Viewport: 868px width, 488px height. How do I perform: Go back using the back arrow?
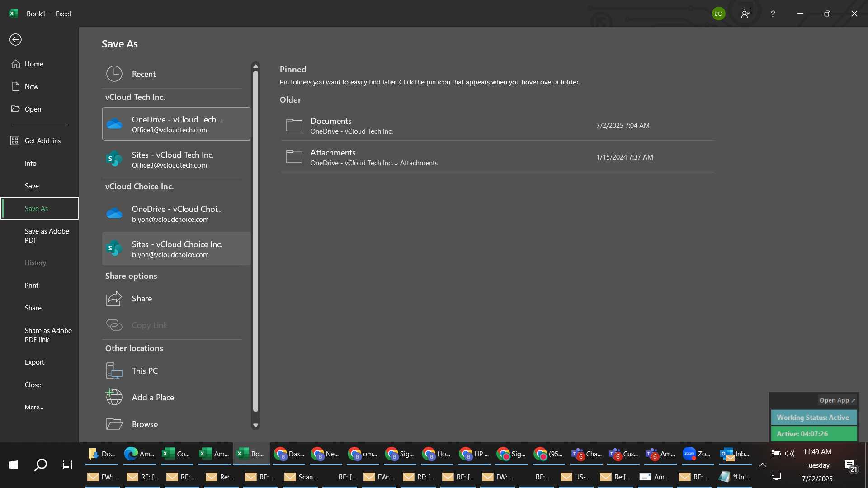pos(15,40)
